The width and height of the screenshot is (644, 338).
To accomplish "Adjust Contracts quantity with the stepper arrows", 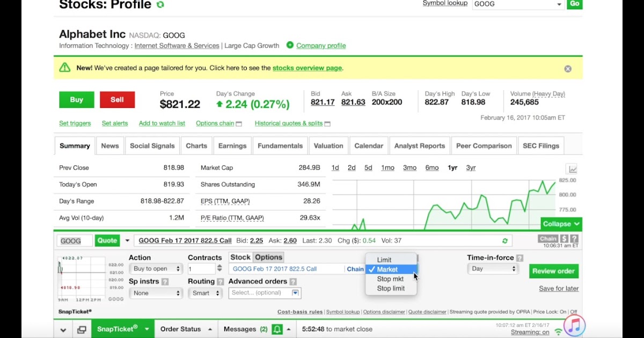I will (219, 268).
